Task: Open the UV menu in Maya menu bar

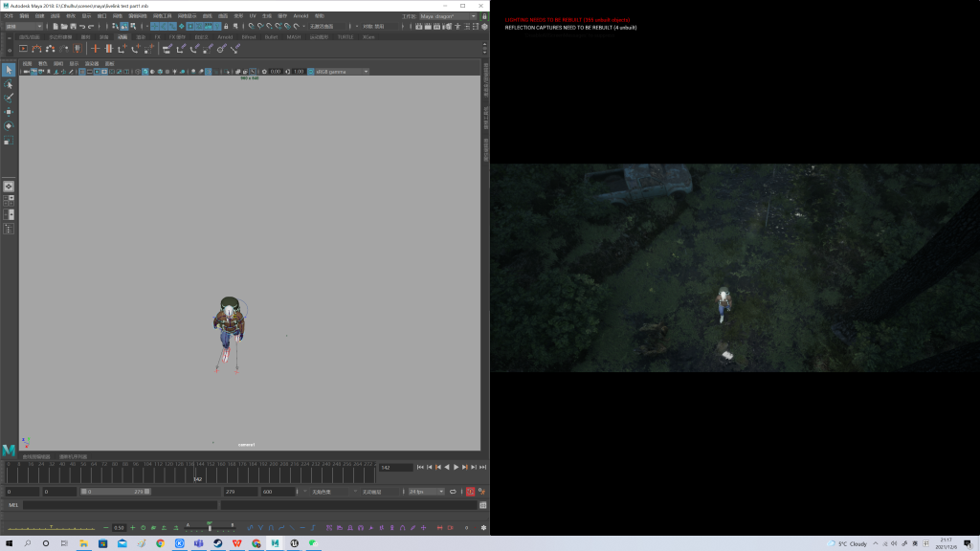Action: coord(253,16)
